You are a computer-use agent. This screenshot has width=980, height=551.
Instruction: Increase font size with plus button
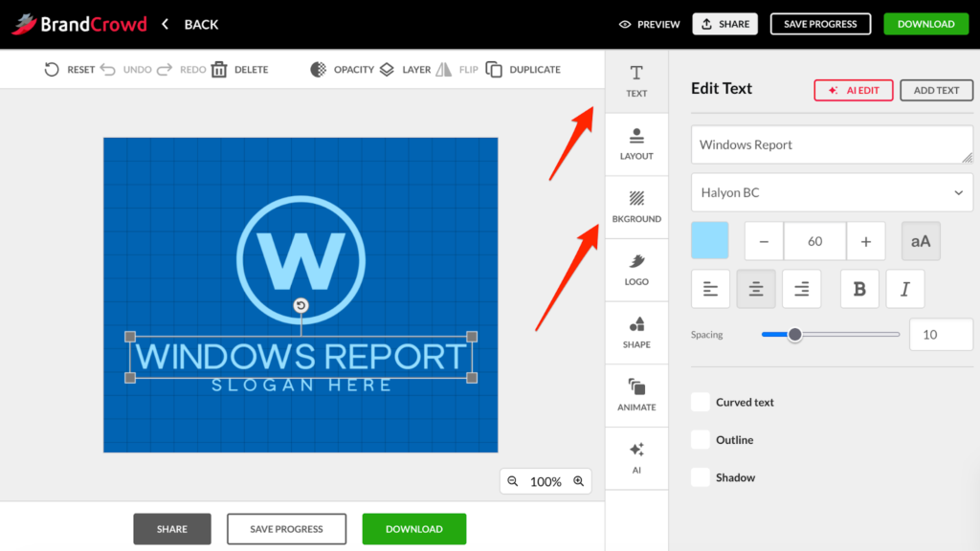click(x=865, y=241)
